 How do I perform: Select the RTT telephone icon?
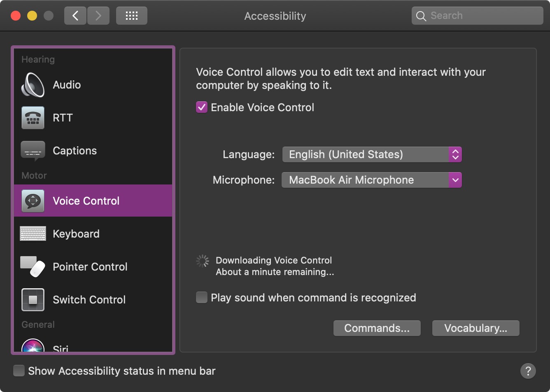(33, 118)
